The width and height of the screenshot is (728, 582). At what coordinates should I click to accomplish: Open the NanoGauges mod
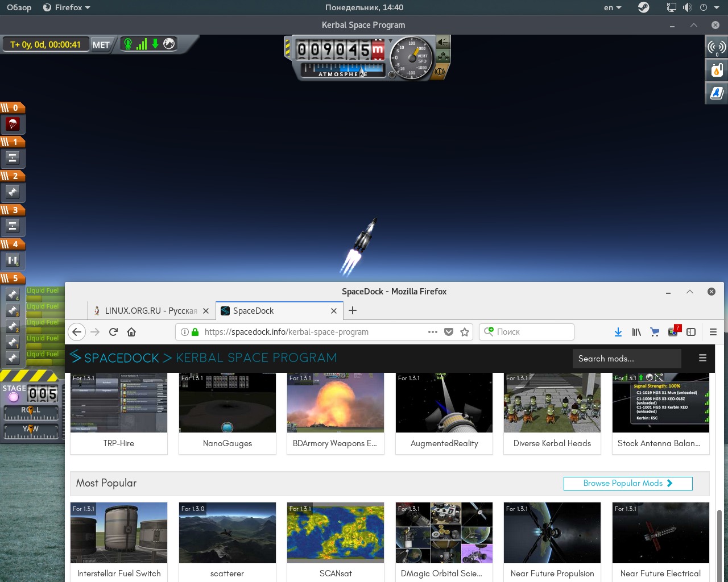pos(227,414)
